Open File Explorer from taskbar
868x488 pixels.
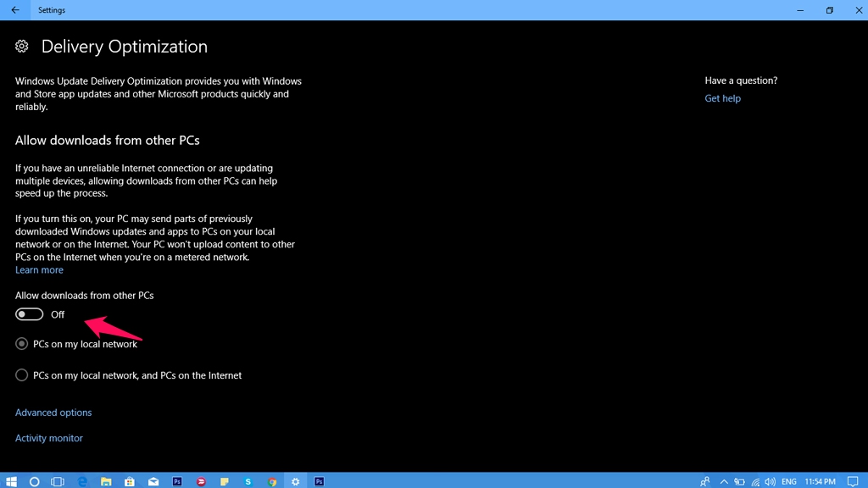(106, 481)
